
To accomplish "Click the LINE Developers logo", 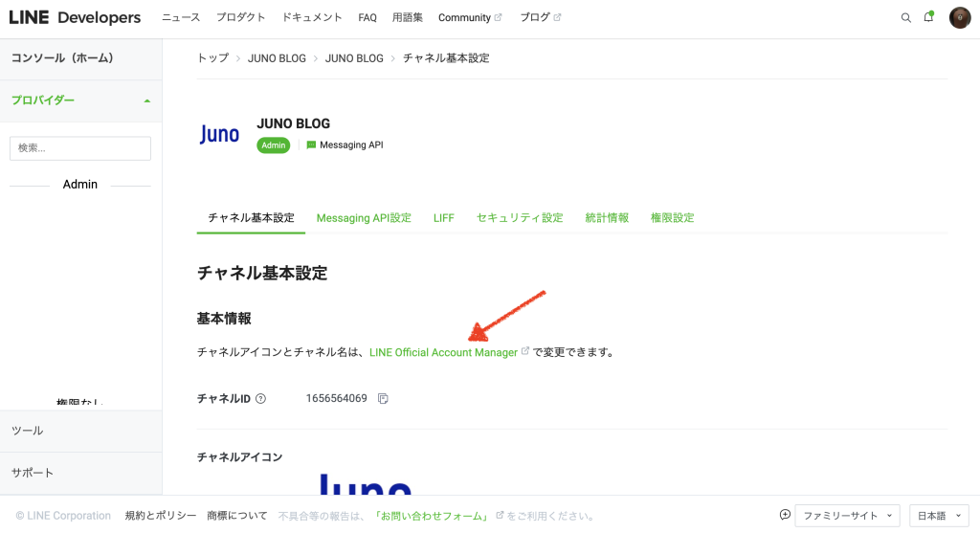I will (75, 17).
